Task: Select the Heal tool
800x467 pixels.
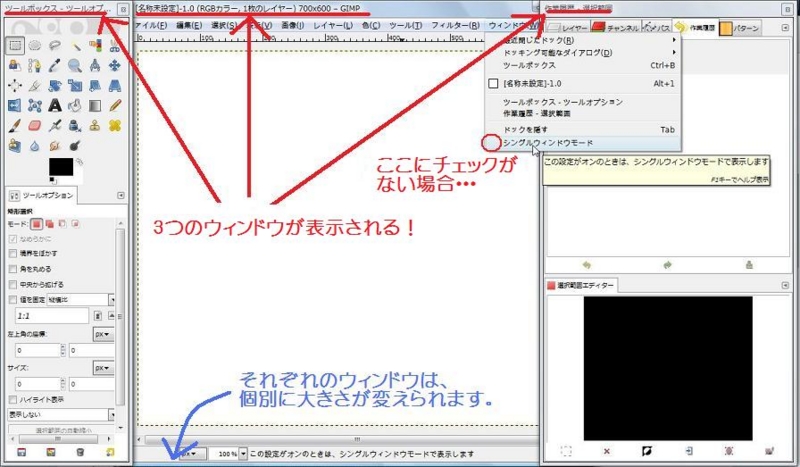Action: (x=115, y=126)
